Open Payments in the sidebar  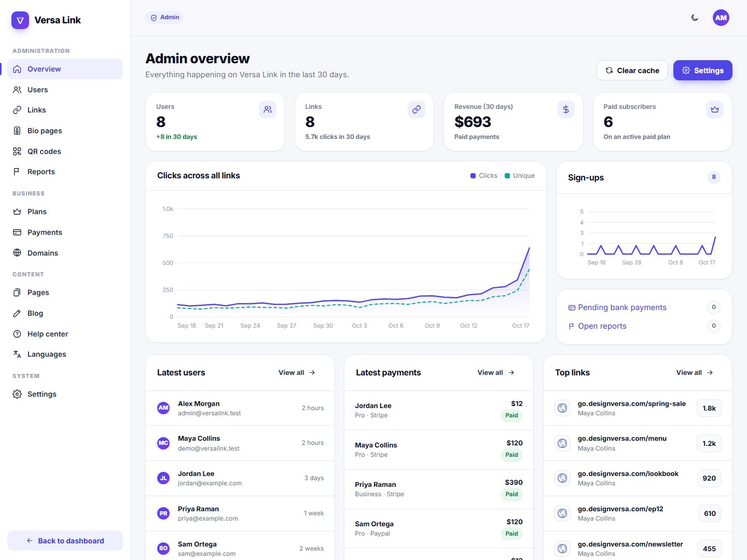coord(65,232)
